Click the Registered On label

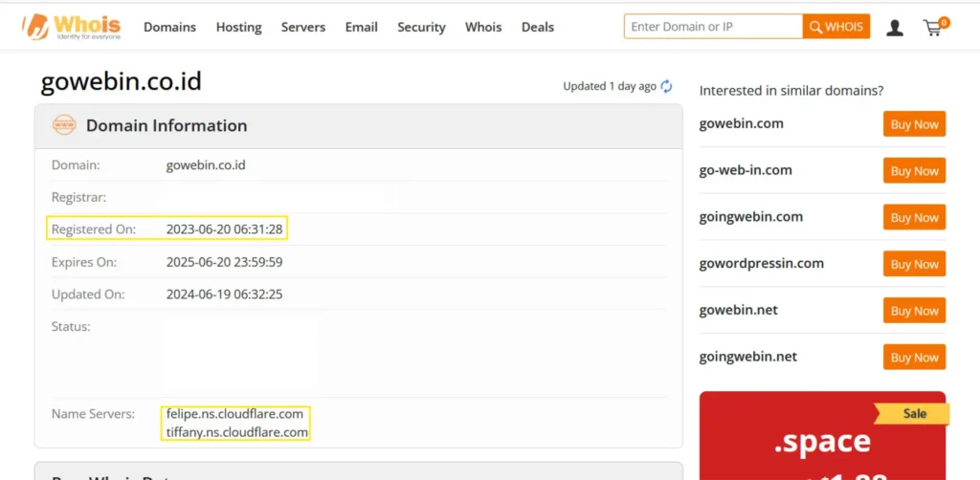[x=93, y=229]
